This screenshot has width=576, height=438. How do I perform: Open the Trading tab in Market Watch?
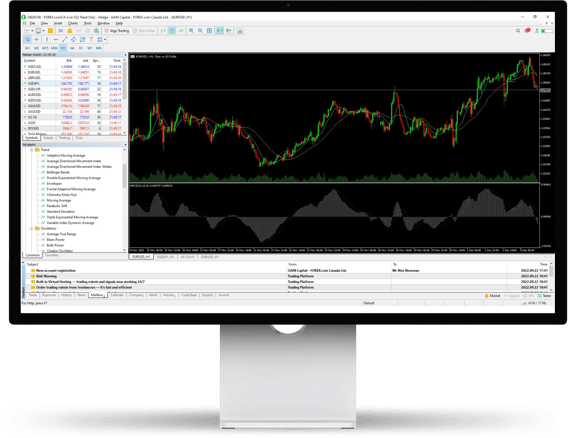coord(64,138)
